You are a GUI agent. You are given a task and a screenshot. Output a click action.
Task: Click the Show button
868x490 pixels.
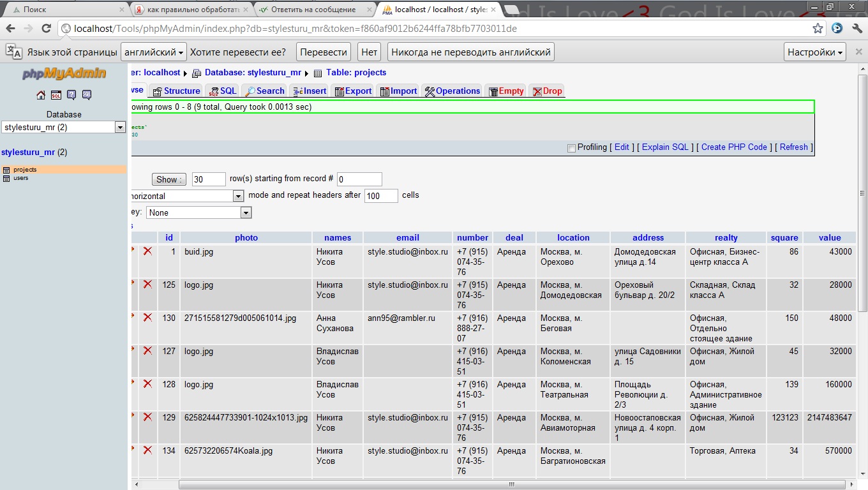pyautogui.click(x=169, y=180)
